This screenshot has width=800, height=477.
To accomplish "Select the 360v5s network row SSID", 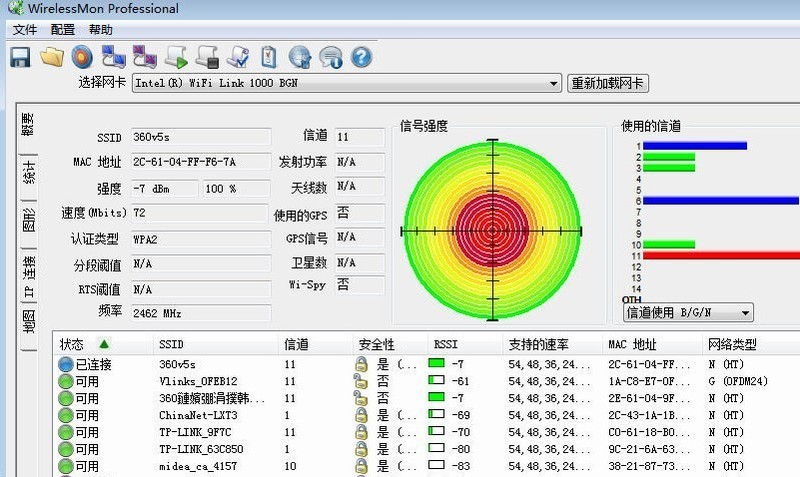I will 177,364.
